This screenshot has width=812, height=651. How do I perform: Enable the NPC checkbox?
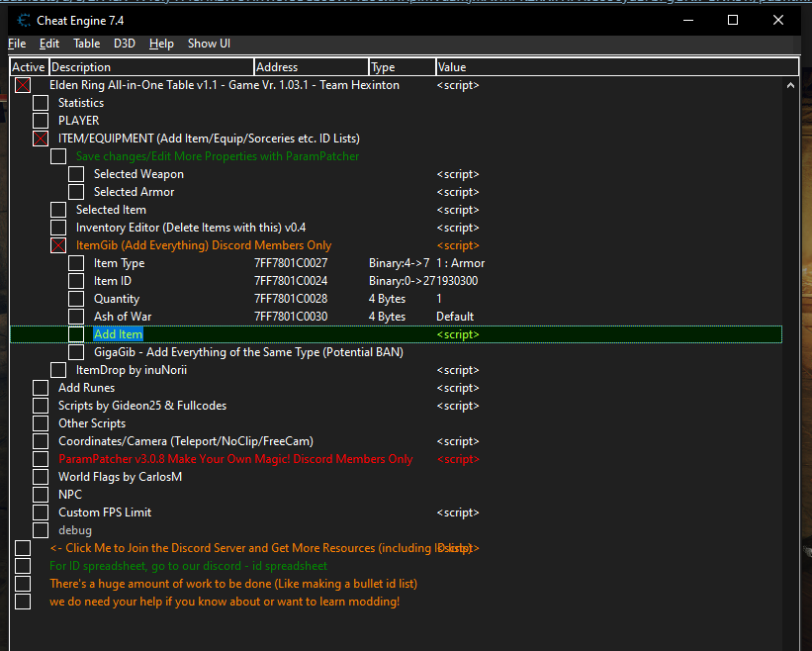pyautogui.click(x=41, y=495)
